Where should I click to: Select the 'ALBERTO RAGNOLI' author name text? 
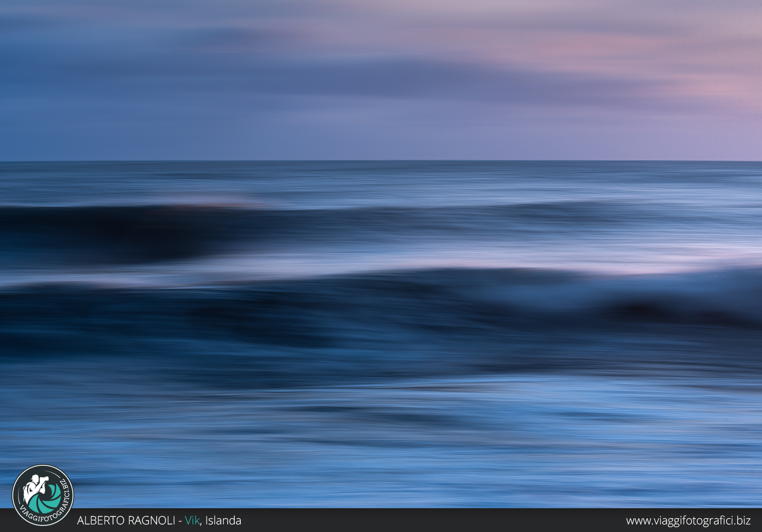(126, 521)
